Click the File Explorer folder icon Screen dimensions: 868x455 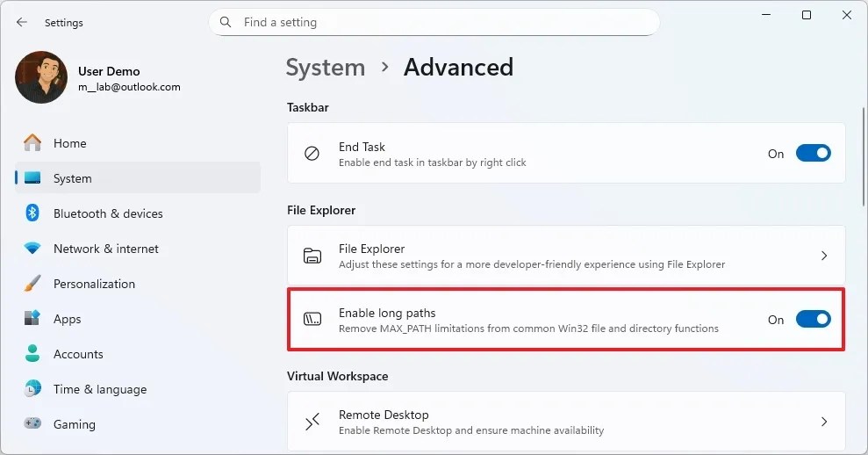pyautogui.click(x=312, y=256)
